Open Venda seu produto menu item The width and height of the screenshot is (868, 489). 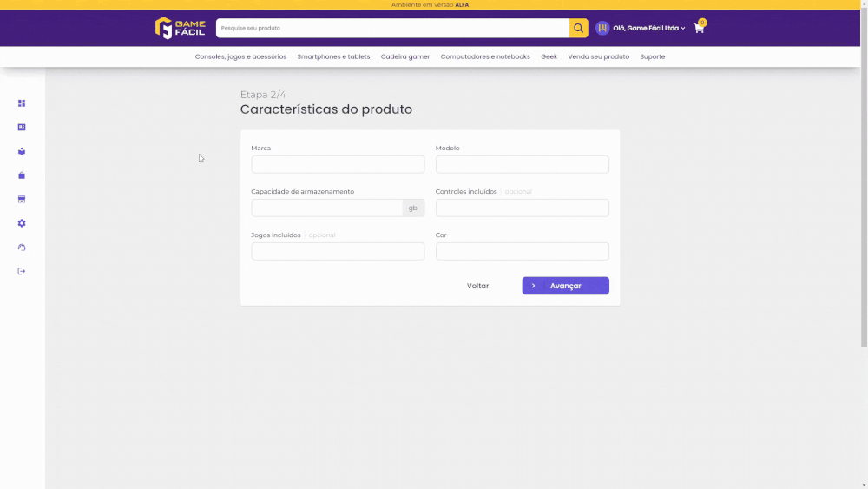coord(598,56)
